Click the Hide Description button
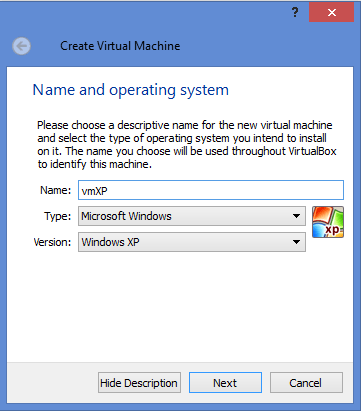This screenshot has width=361, height=411. [x=139, y=383]
